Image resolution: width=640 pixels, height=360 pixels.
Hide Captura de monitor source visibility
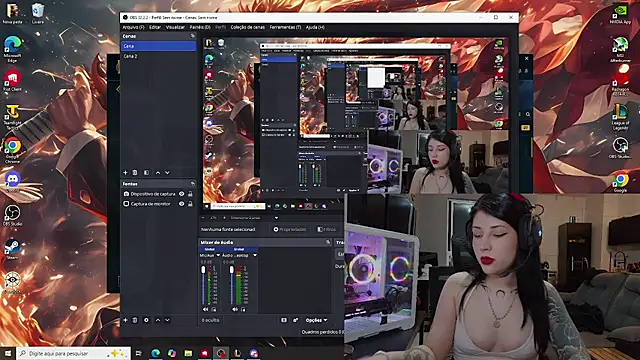pyautogui.click(x=182, y=204)
